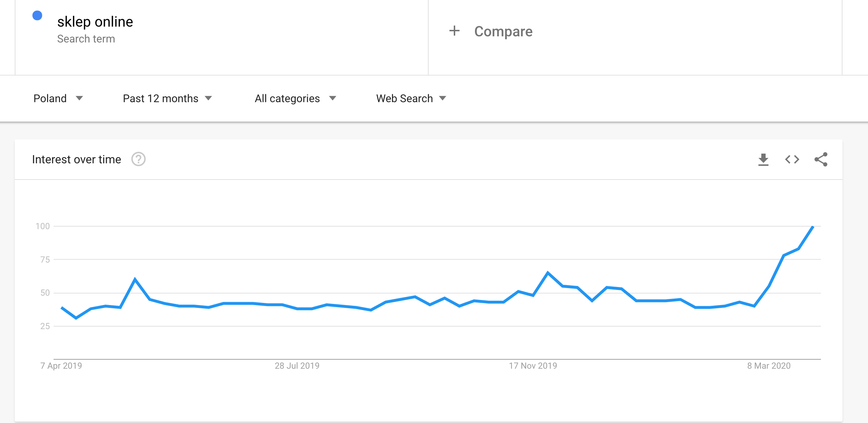868x423 pixels.
Task: Download the Interest over time data
Action: [763, 159]
